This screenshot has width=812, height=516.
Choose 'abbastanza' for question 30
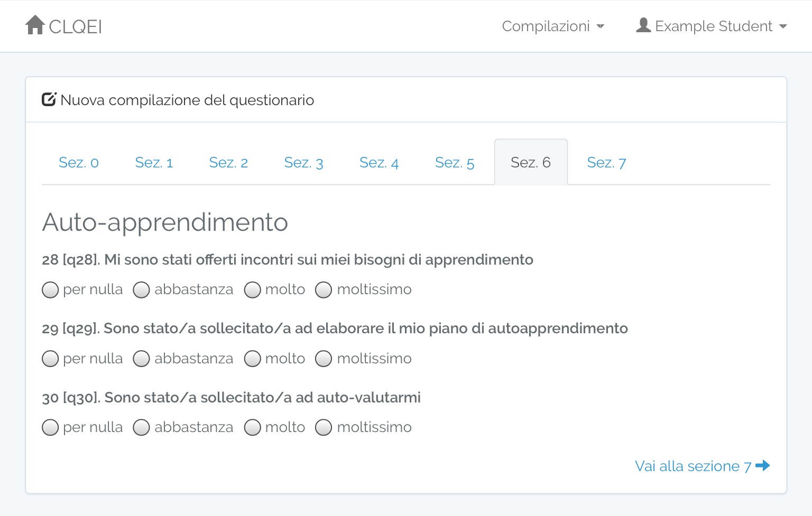coord(141,427)
